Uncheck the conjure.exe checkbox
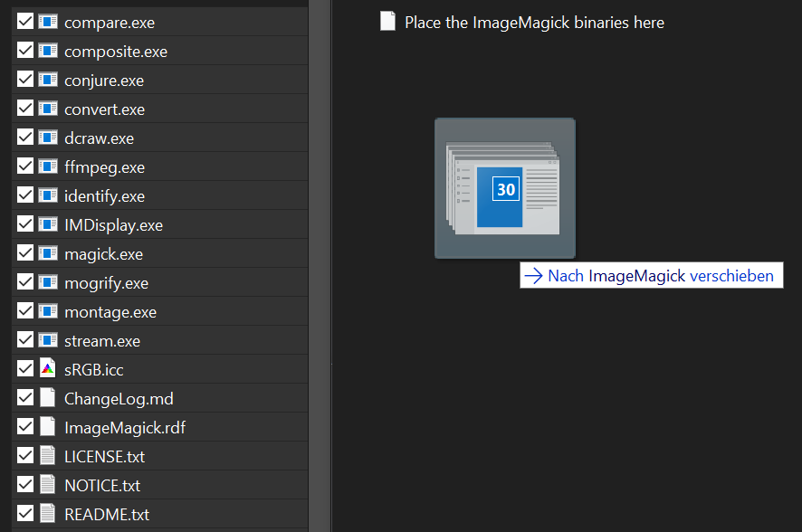The image size is (802, 532). pyautogui.click(x=25, y=80)
